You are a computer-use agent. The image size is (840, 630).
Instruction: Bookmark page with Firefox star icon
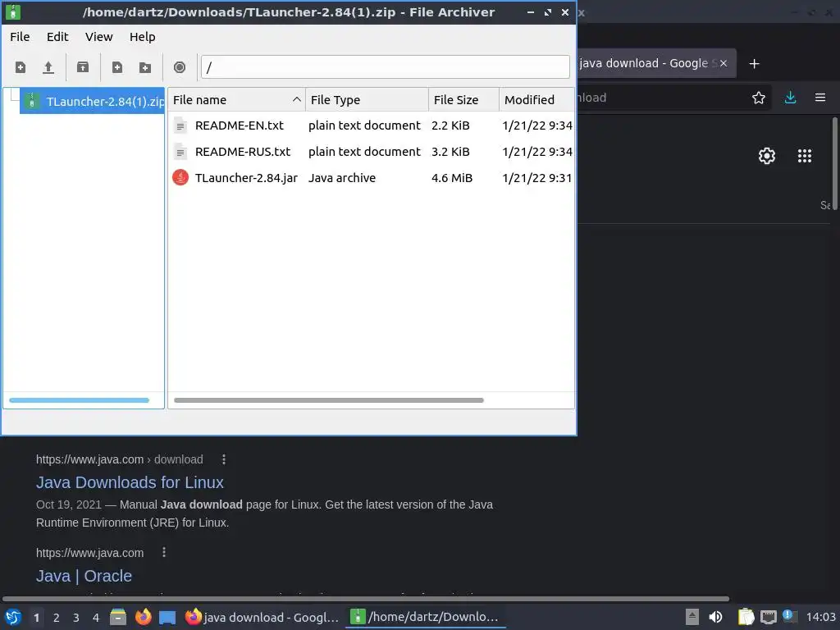tap(759, 98)
